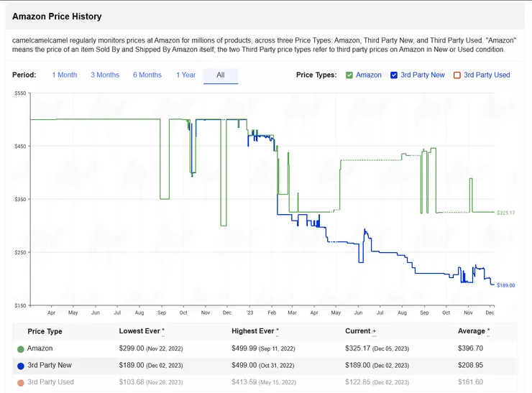Click the Highest Ever column header
The image size is (532, 393).
click(x=255, y=331)
